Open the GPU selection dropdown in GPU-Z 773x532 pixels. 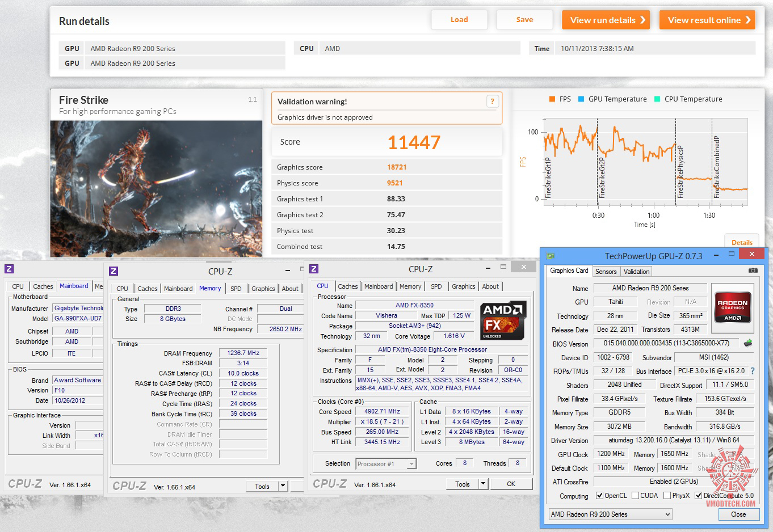coord(610,514)
